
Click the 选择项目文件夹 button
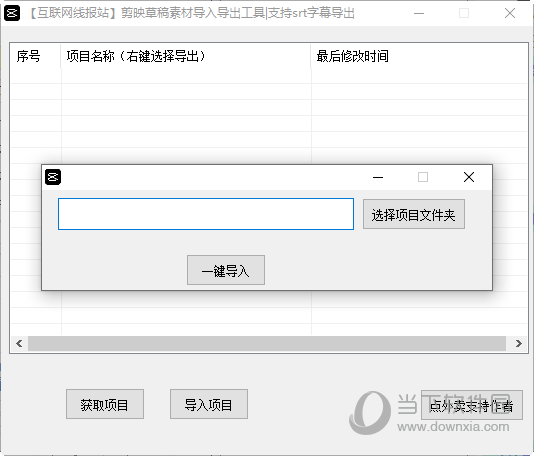point(414,214)
